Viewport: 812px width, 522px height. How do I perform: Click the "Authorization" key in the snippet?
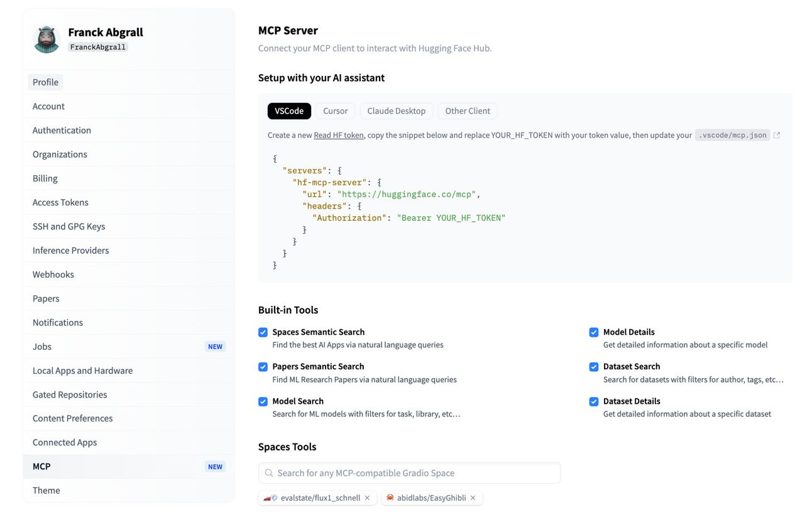pyautogui.click(x=349, y=218)
